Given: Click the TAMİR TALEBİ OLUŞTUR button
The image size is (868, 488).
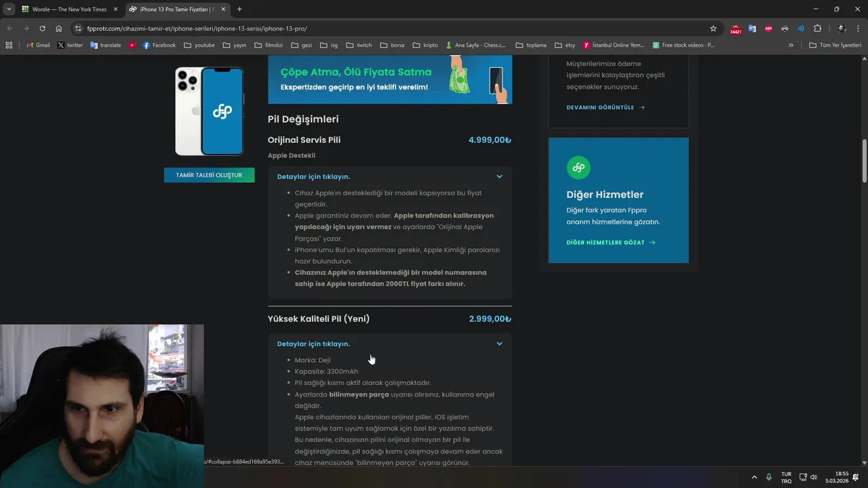Looking at the screenshot, I should pyautogui.click(x=209, y=175).
